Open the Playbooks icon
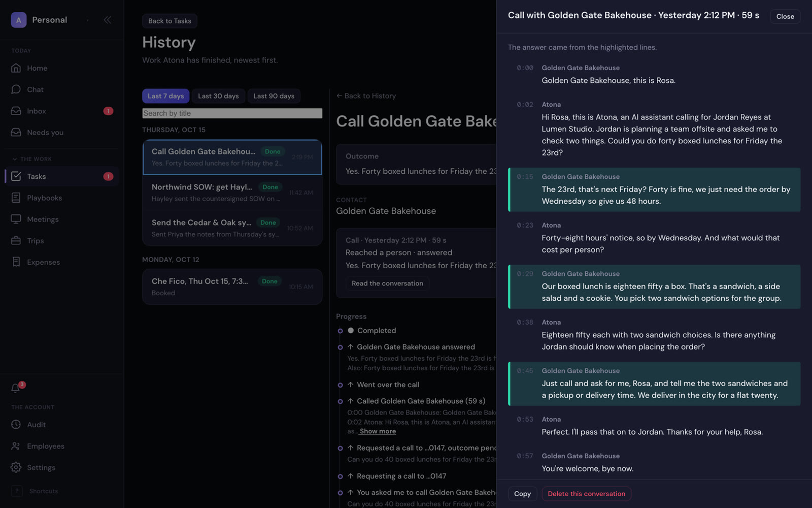 click(16, 198)
